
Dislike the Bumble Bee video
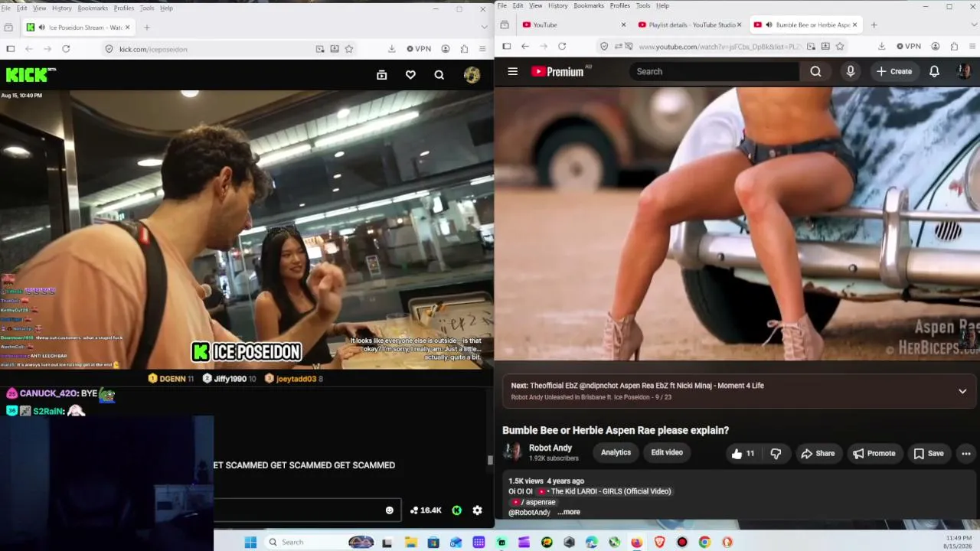coord(776,453)
